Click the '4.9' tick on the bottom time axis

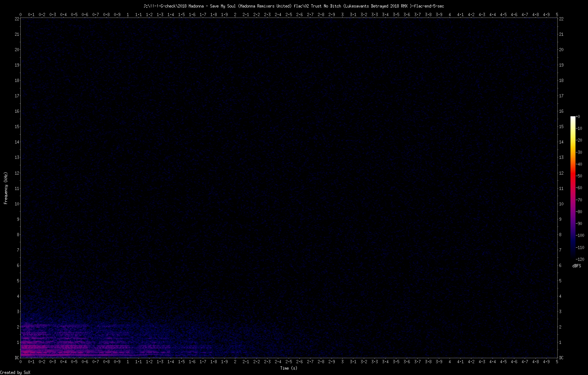coord(546,362)
